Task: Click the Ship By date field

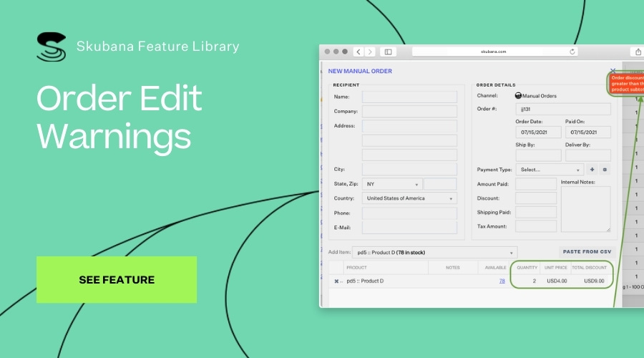Action: (538, 155)
